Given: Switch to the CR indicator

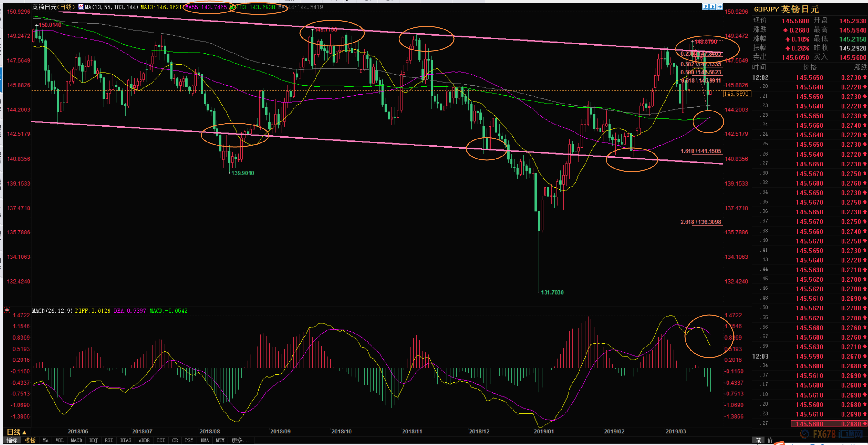Looking at the screenshot, I should tap(175, 440).
